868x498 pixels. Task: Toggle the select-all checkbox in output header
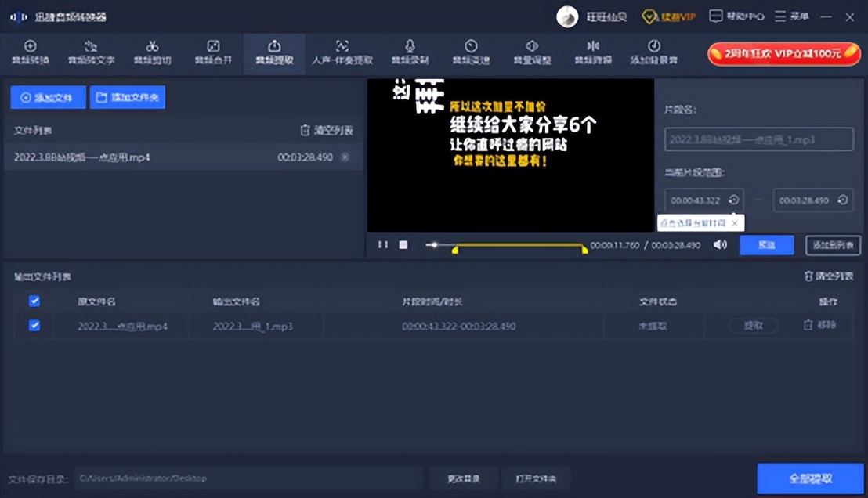pos(34,301)
